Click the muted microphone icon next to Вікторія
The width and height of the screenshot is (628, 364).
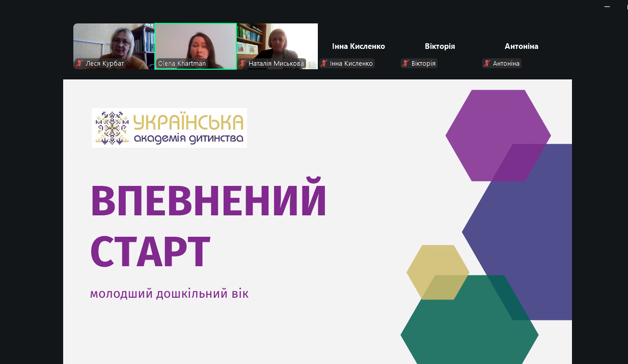[x=406, y=64]
